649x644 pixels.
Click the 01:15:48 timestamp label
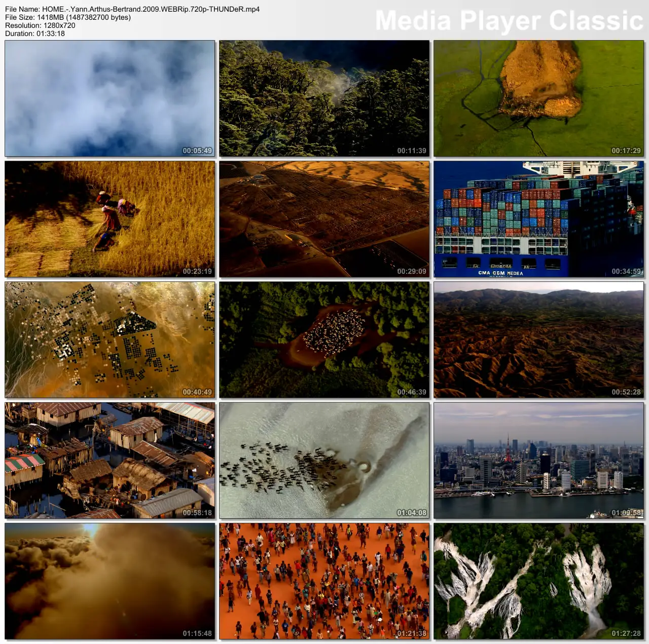(197, 633)
